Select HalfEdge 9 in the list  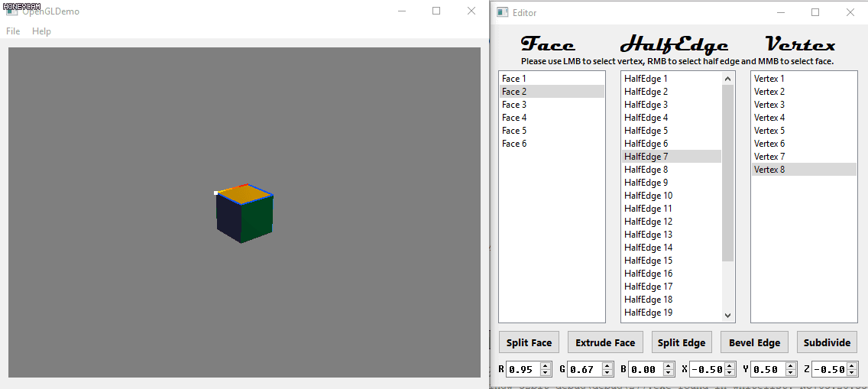click(x=672, y=183)
